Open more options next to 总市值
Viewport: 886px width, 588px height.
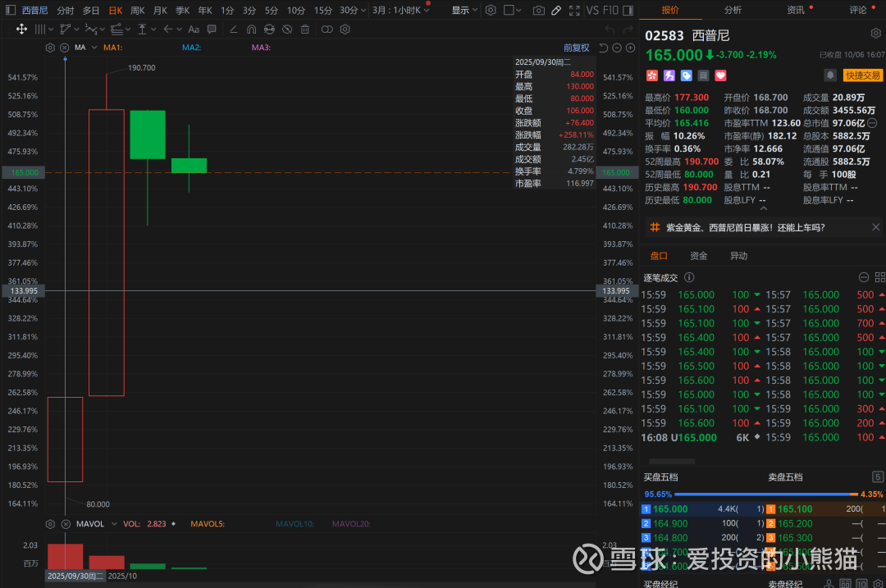[872, 123]
